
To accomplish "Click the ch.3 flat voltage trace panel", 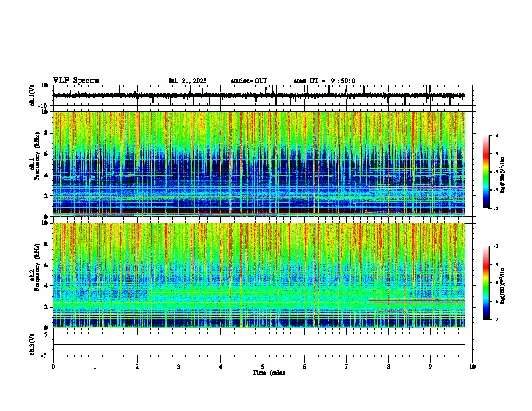I will tap(264, 345).
